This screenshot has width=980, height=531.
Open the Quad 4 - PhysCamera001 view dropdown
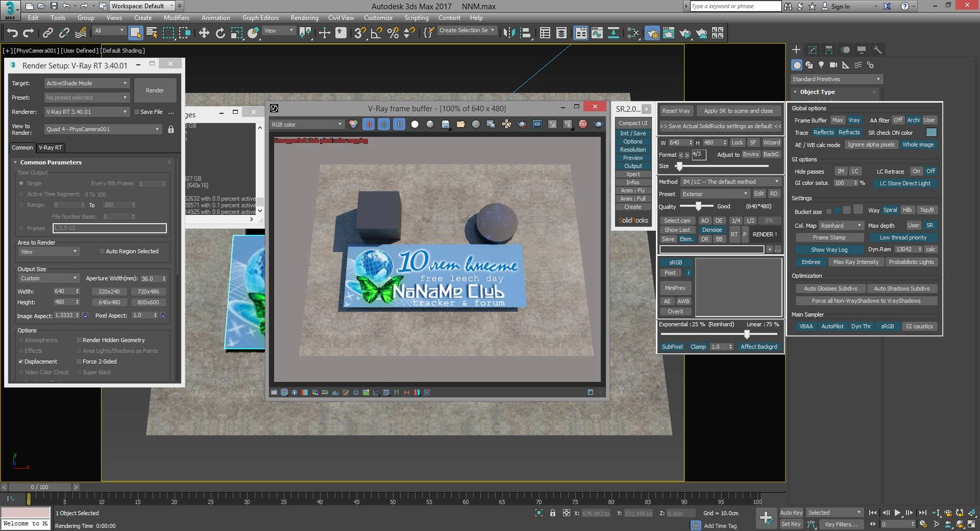tap(103, 129)
